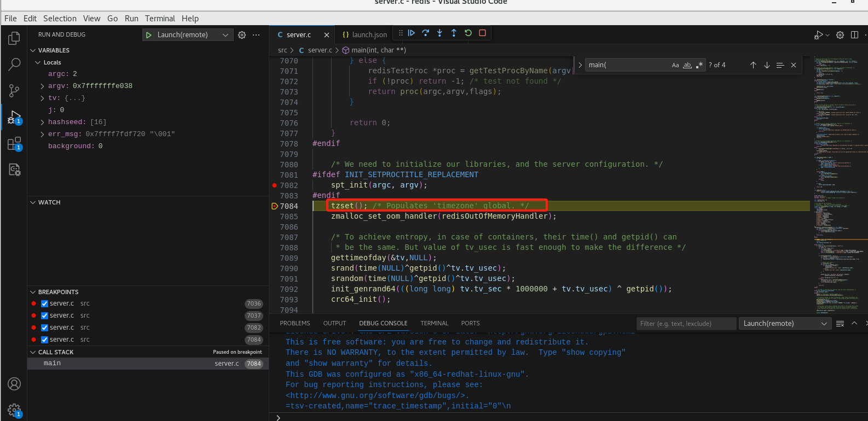Screen dimensions: 868x421
Task: Collapse the WATCH section
Action: (33, 202)
